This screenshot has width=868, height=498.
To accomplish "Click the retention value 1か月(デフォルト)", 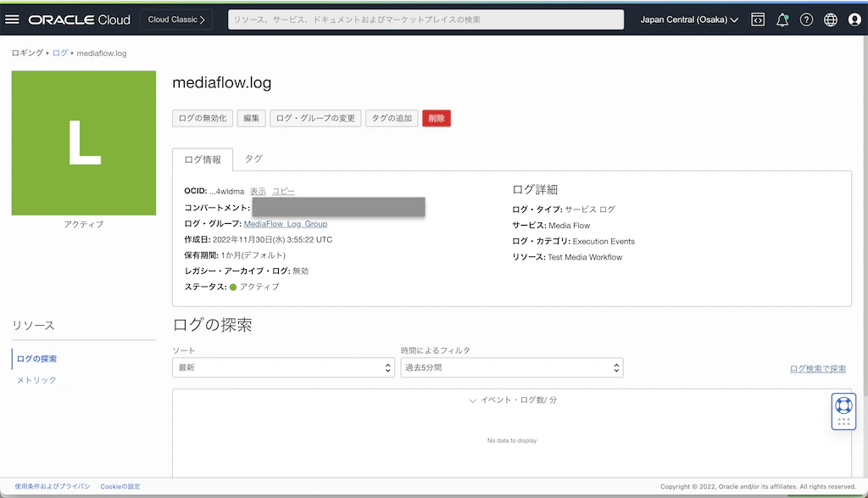I will 253,255.
